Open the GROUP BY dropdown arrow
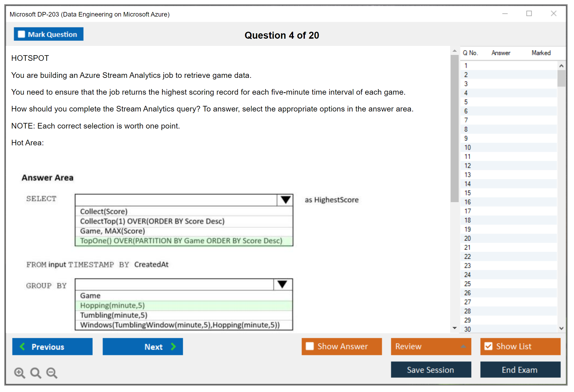This screenshot has width=574, height=392. pos(282,284)
